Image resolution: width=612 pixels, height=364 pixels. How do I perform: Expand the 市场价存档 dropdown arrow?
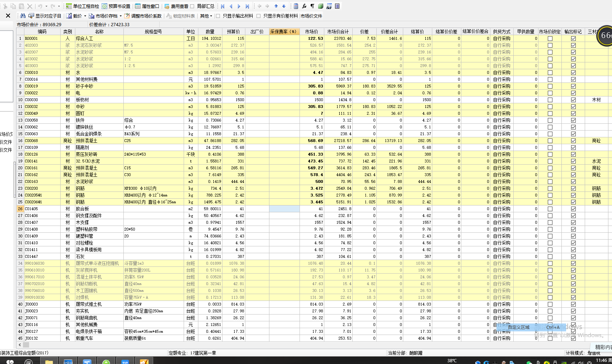click(121, 16)
